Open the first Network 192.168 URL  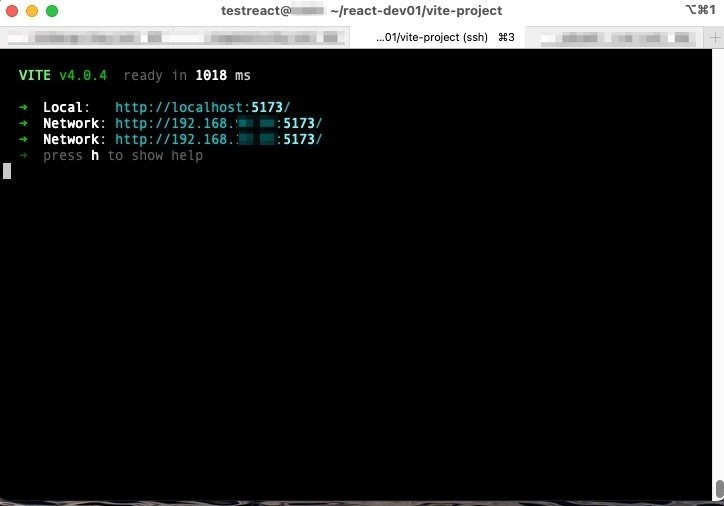pos(218,123)
